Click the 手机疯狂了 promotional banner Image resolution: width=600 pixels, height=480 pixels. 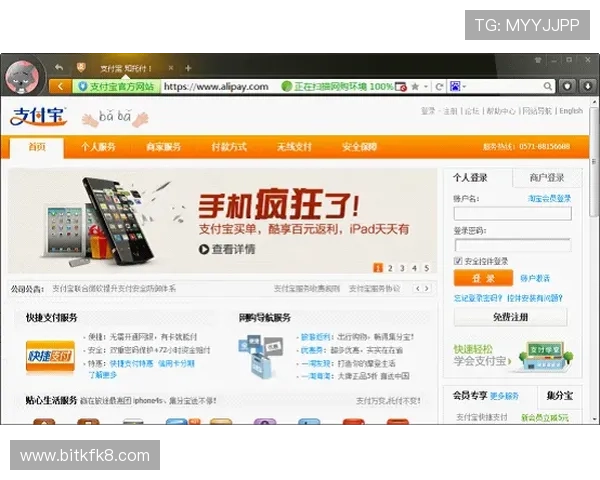[x=222, y=221]
